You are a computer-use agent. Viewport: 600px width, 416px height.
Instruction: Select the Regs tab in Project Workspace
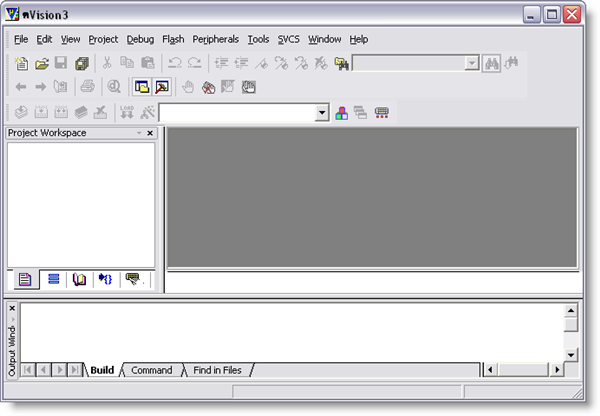pos(54,279)
